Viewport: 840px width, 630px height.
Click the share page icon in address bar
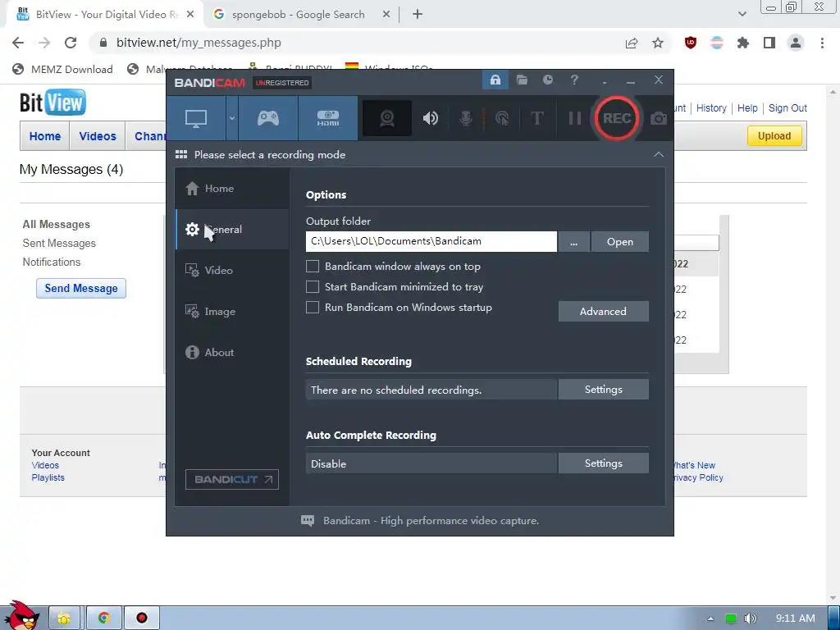pyautogui.click(x=632, y=43)
